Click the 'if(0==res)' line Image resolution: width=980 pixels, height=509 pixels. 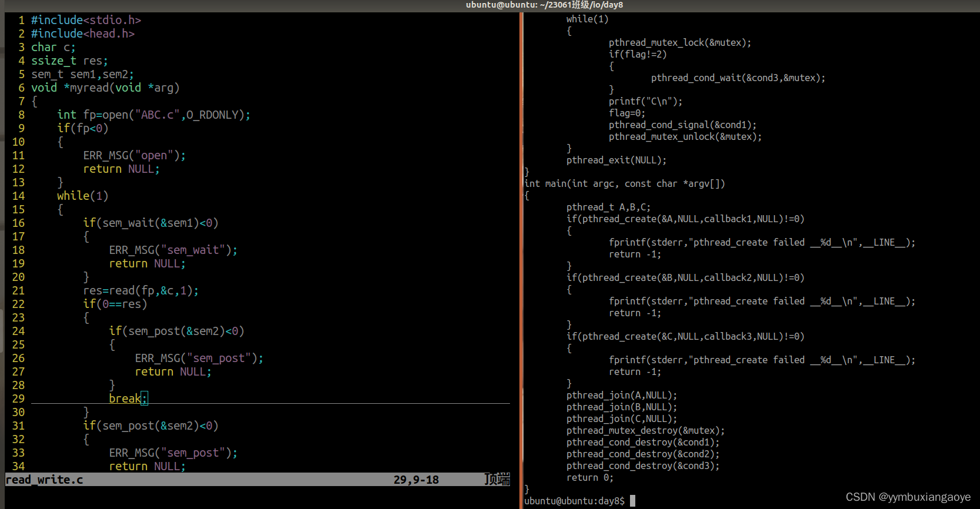(x=115, y=304)
